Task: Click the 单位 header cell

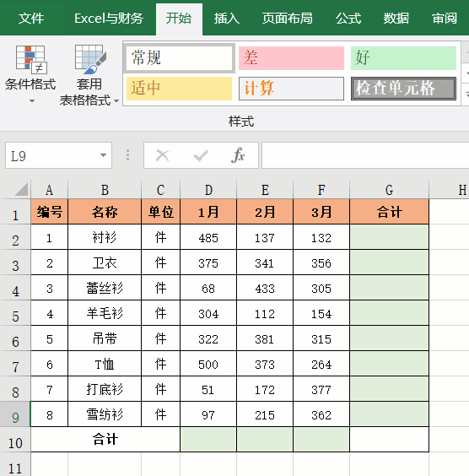Action: click(160, 212)
